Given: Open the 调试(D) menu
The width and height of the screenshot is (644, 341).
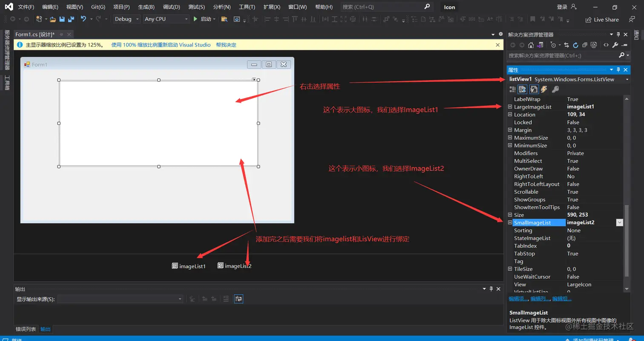Looking at the screenshot, I should [x=172, y=7].
